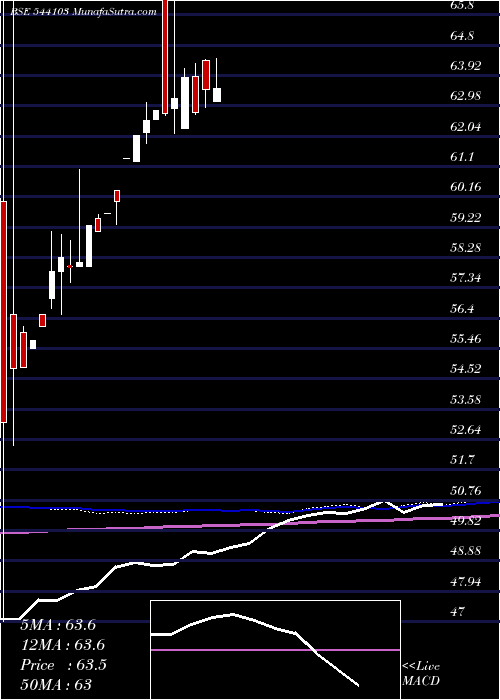This screenshot has width=500, height=700.
Task: Click the 12MA : 63.6 reading
Action: pyautogui.click(x=63, y=646)
